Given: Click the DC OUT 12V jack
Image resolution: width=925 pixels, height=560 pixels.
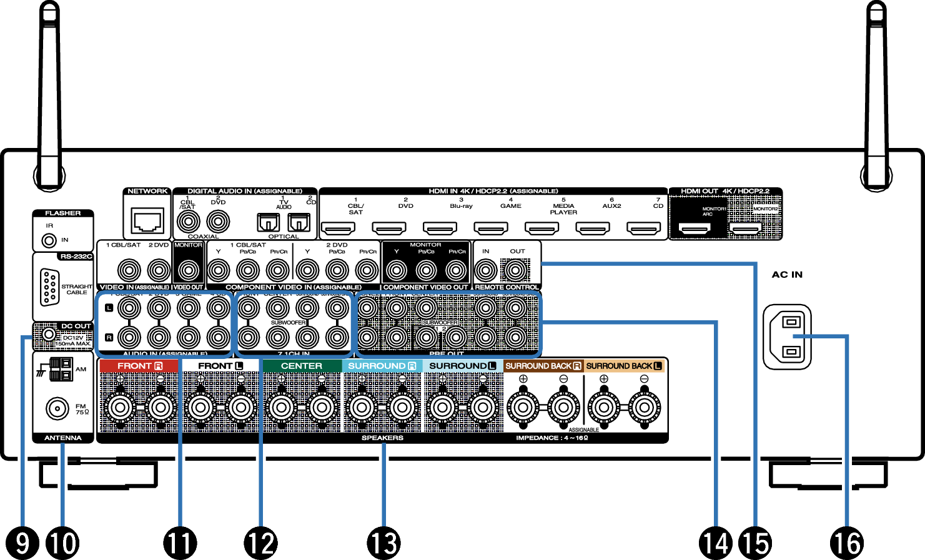Looking at the screenshot, I should point(46,335).
